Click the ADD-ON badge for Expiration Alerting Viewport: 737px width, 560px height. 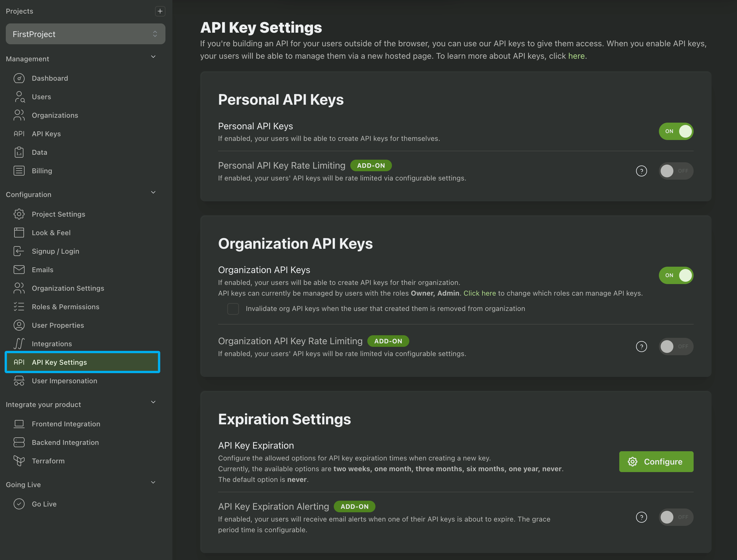tap(354, 507)
